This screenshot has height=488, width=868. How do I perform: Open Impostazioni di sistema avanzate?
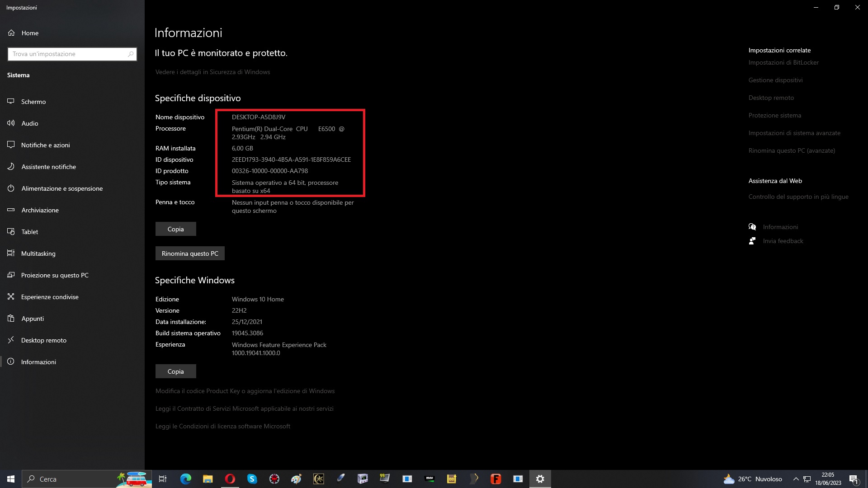point(794,133)
